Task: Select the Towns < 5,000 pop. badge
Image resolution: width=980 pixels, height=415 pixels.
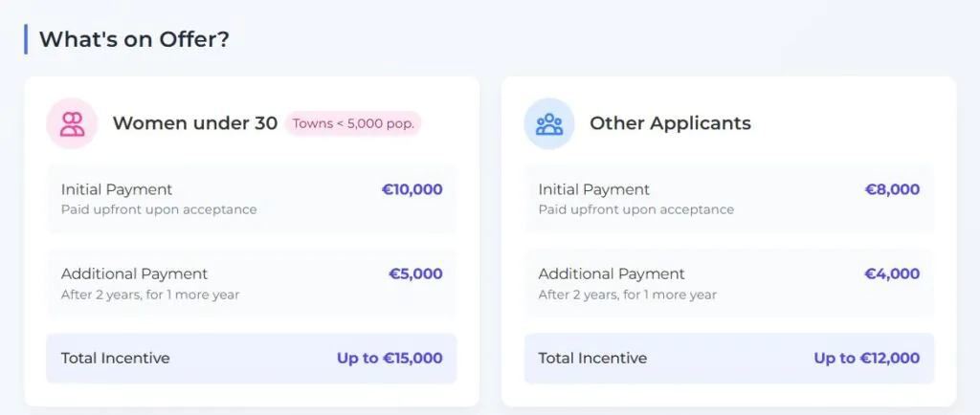Action: 353,123
